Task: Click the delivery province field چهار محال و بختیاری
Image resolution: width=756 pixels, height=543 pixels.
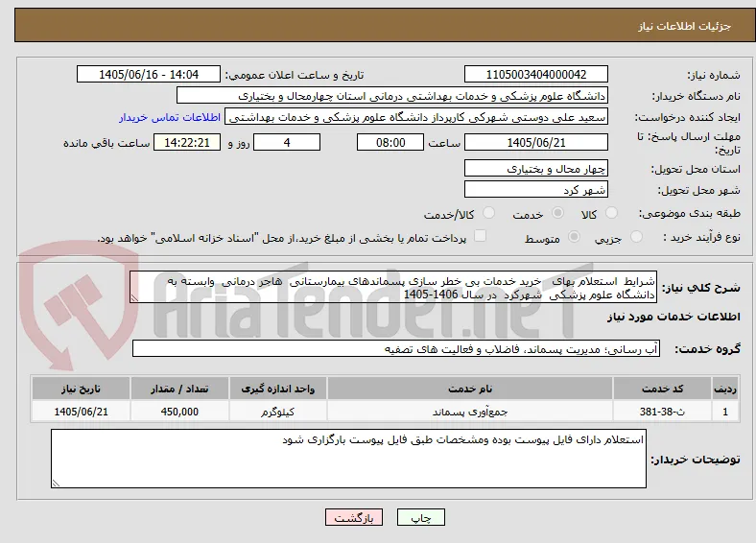Action: 536,168
